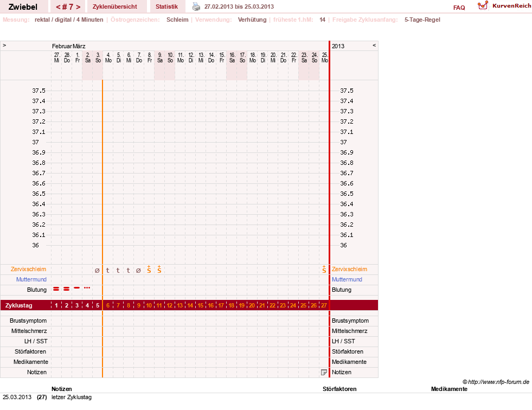Screen dimensions: 532x410
Task: Click the right Medikamente row label
Action: 349,362
